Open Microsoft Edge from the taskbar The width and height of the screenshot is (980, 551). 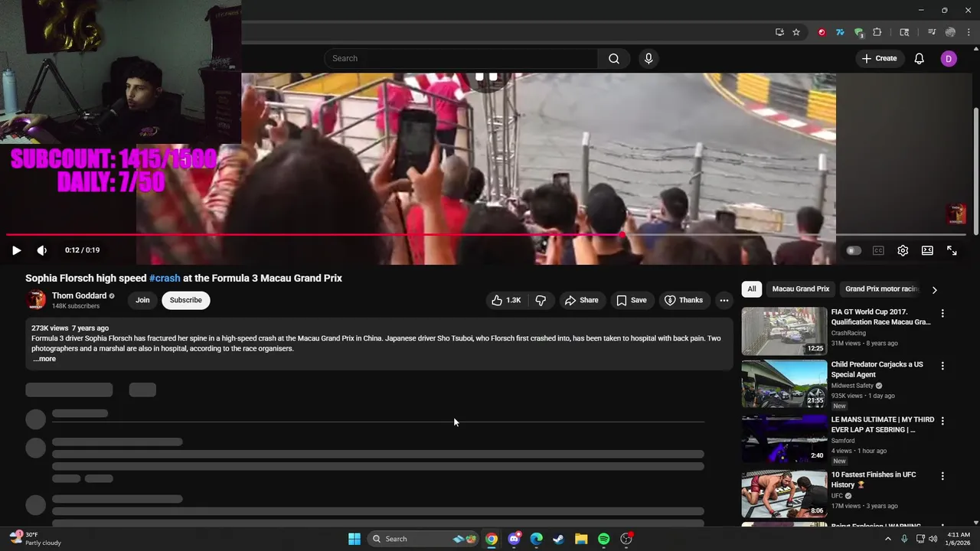(x=537, y=539)
